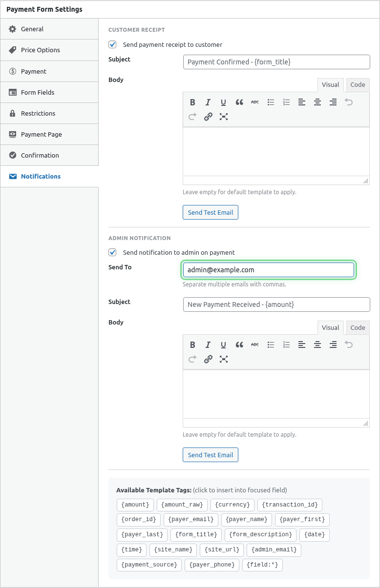
Task: Insert a blockquote in the receipt body
Action: [x=239, y=102]
